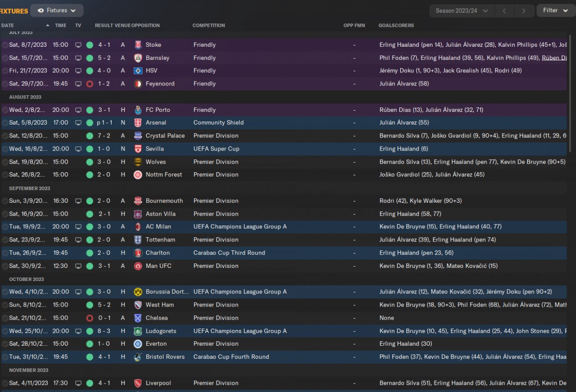The image size is (576, 392).
Task: Open the Fixtures view dropdown
Action: click(x=57, y=10)
